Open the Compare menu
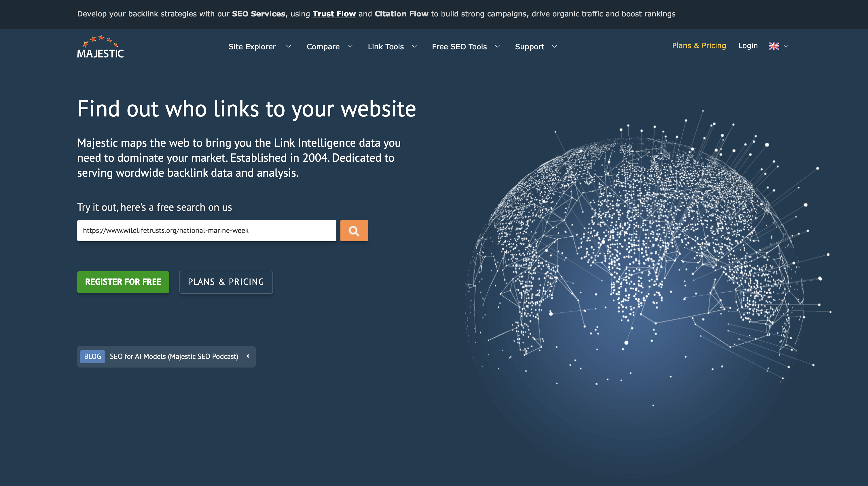Image resolution: width=868 pixels, height=486 pixels. (x=323, y=46)
